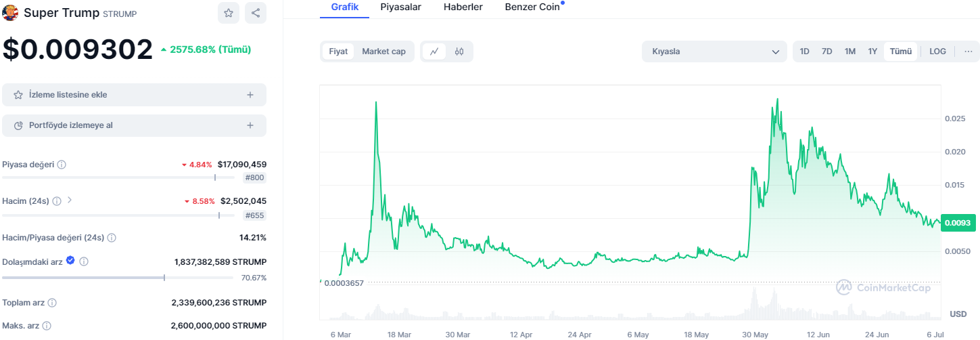The width and height of the screenshot is (980, 340).
Task: Click 1,837,382,589 STRUMP circulating supply
Action: (x=220, y=261)
